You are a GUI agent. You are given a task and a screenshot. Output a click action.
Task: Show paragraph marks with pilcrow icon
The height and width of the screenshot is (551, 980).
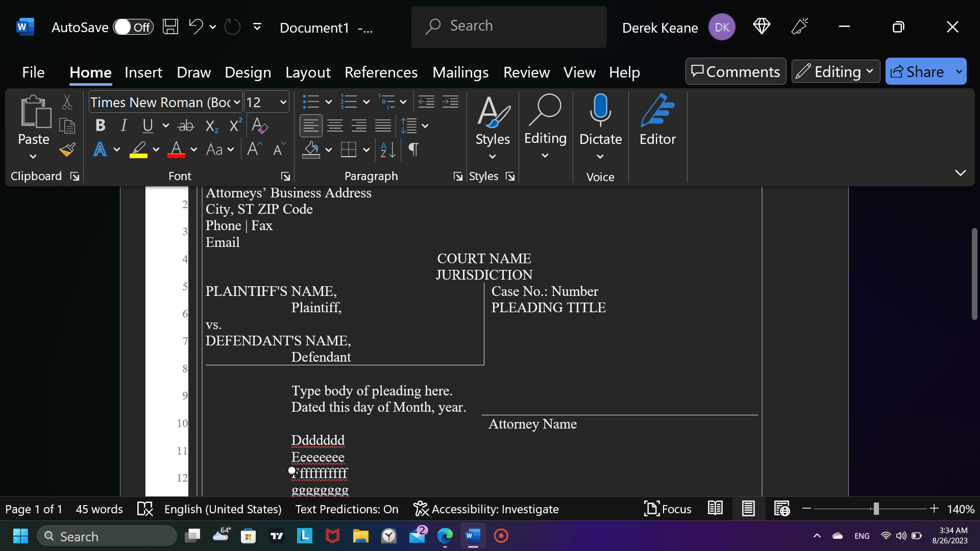413,149
